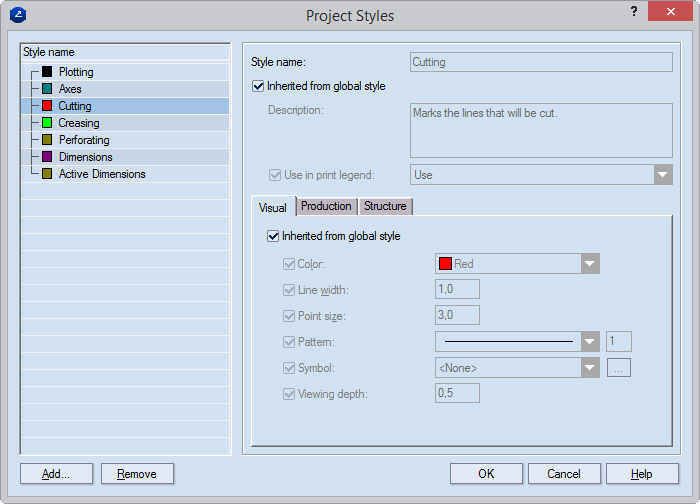The height and width of the screenshot is (504, 700).
Task: Click the green Creasing style icon
Action: 47,123
